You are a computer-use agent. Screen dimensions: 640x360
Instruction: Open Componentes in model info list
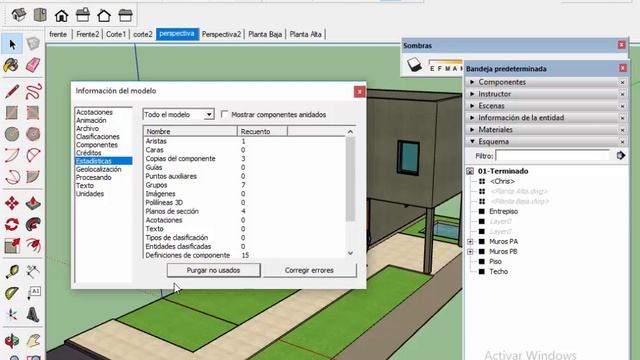pos(97,144)
